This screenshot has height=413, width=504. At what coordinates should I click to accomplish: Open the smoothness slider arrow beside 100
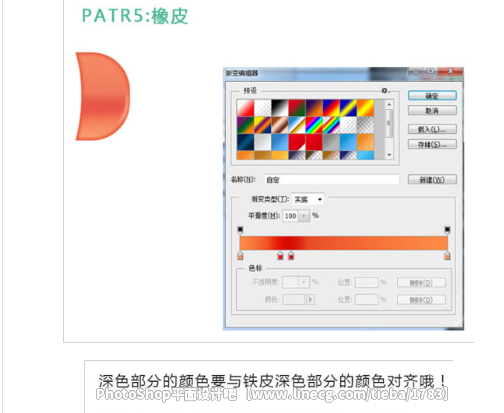click(x=304, y=216)
